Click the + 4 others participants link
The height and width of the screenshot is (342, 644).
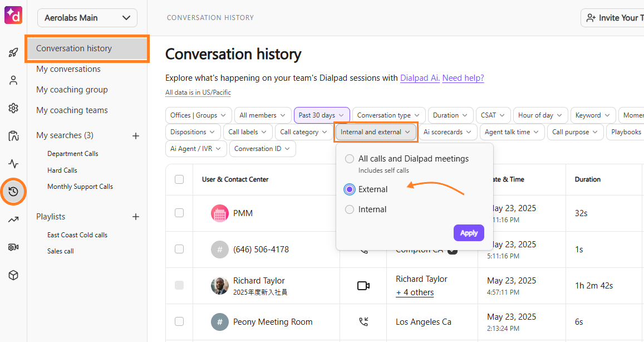[x=415, y=292]
